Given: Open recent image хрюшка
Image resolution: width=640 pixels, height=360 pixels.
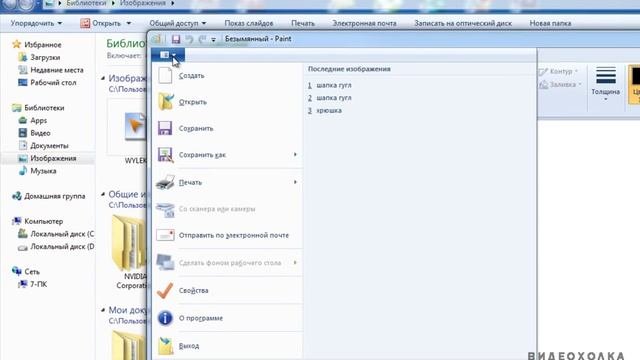Looking at the screenshot, I should 329,111.
